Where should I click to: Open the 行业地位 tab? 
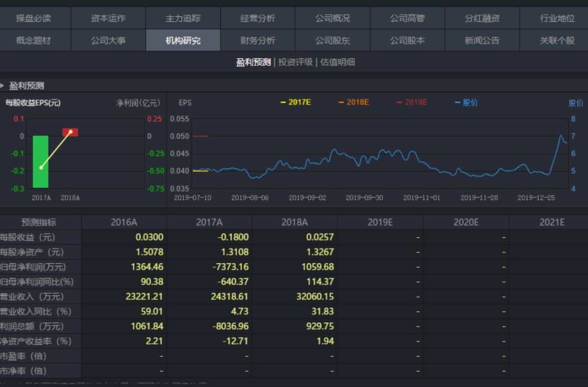click(557, 18)
